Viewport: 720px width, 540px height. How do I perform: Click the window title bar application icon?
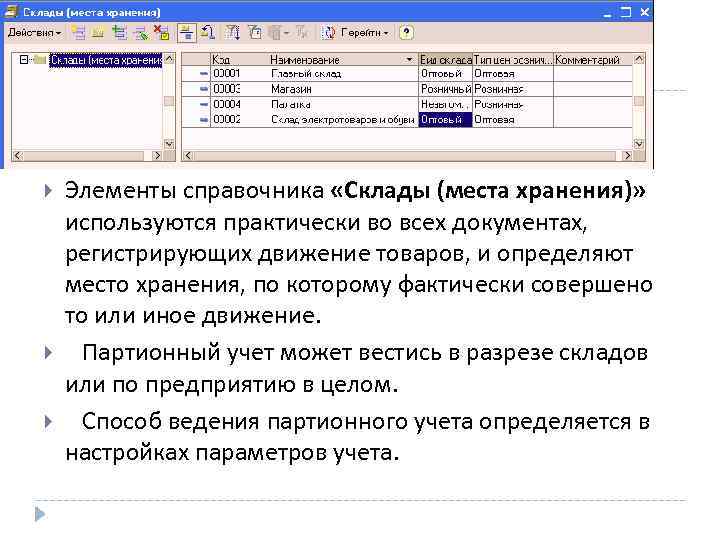click(10, 11)
